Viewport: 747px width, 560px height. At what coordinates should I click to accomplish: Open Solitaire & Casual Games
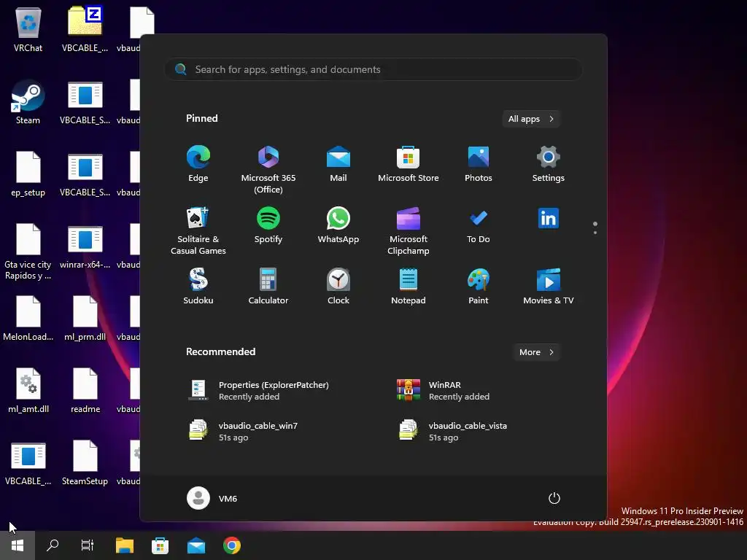(x=198, y=230)
